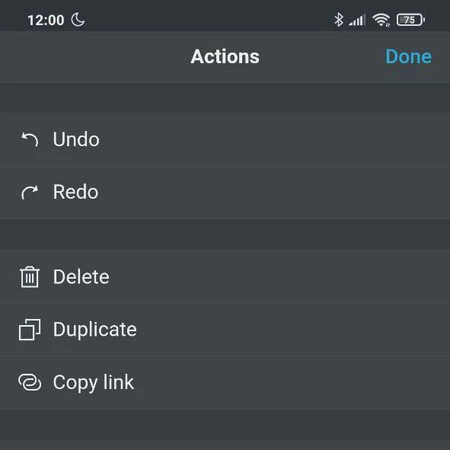Select the Undo menu entry
The width and height of the screenshot is (450, 450).
click(225, 139)
